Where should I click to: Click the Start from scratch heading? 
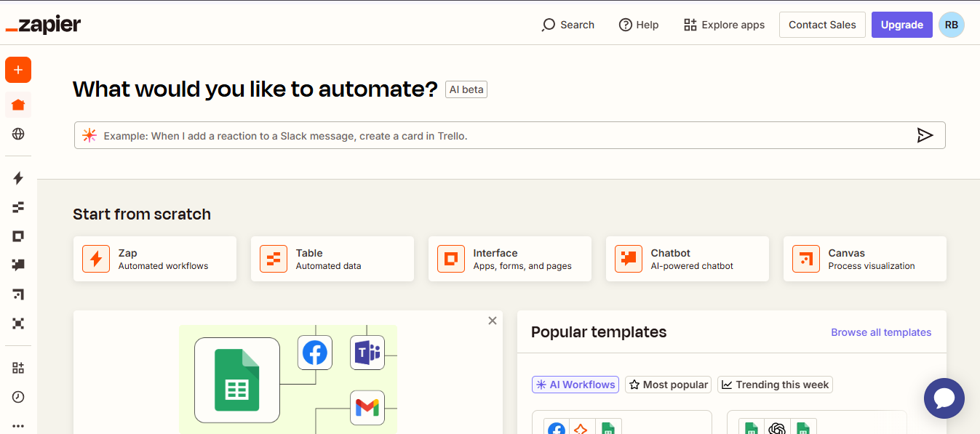point(142,214)
